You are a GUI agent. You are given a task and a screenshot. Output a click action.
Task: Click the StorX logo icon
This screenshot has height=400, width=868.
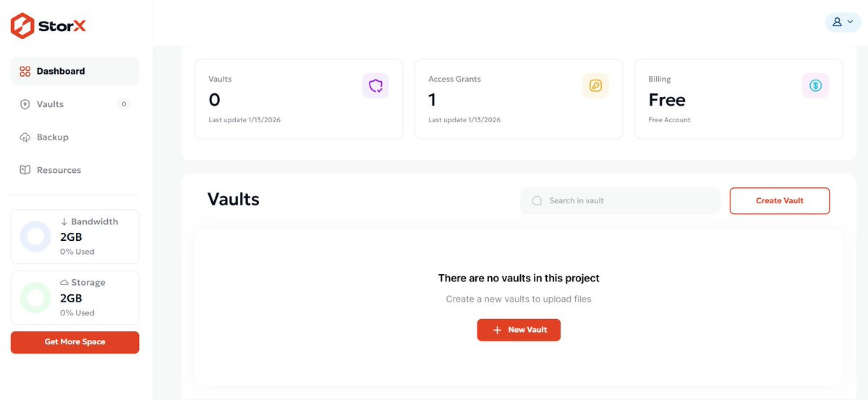pos(22,26)
